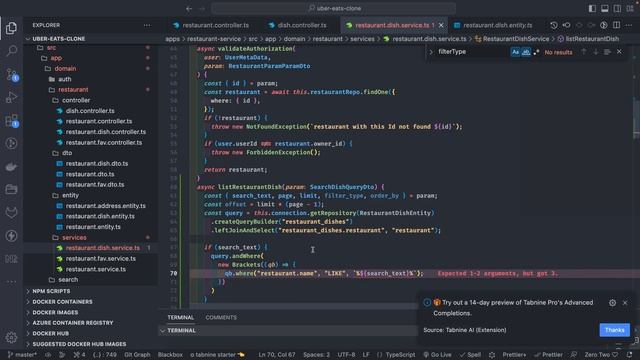Open restaurant.address.entity.ts in explorer
The width and height of the screenshot is (640, 360).
(105, 206)
